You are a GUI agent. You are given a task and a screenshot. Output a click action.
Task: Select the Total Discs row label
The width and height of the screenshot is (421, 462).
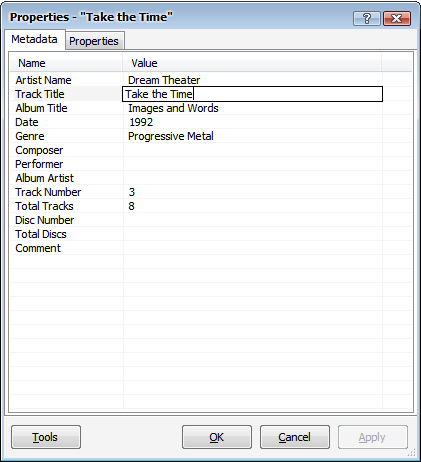(x=41, y=234)
